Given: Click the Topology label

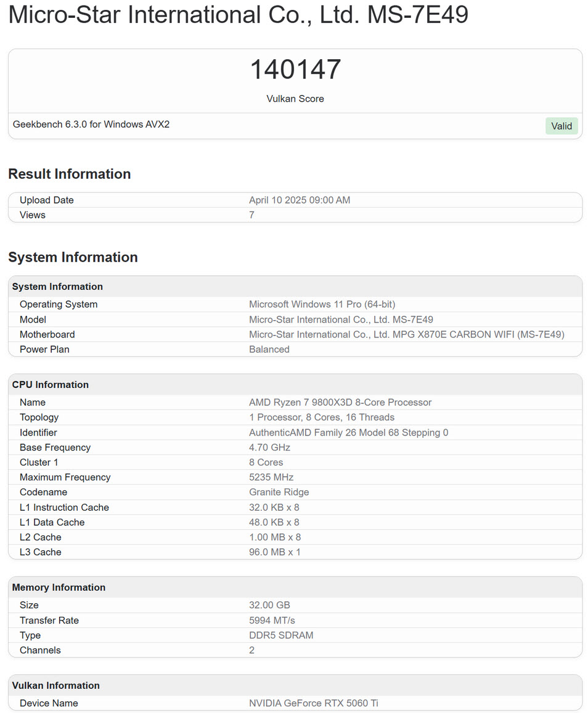Looking at the screenshot, I should pyautogui.click(x=39, y=418).
